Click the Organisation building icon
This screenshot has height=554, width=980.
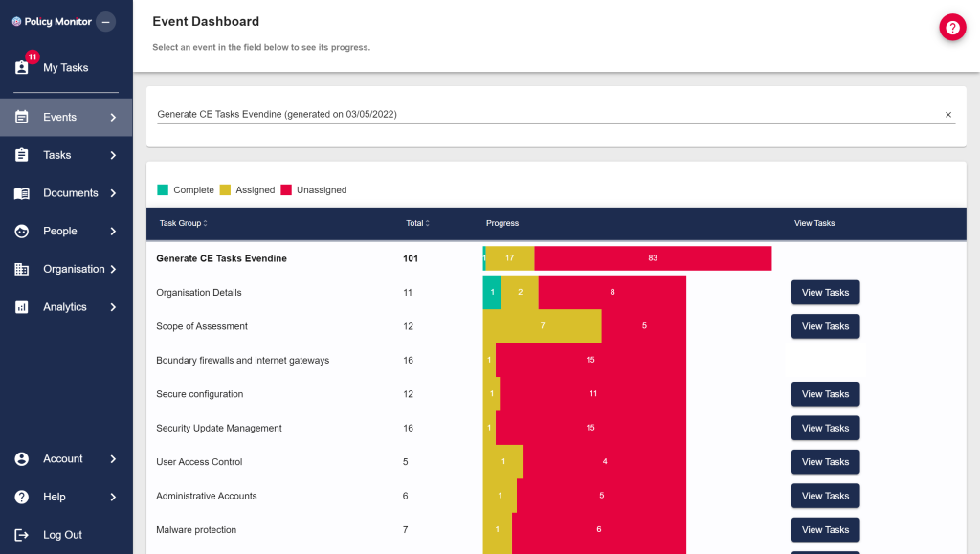point(21,269)
